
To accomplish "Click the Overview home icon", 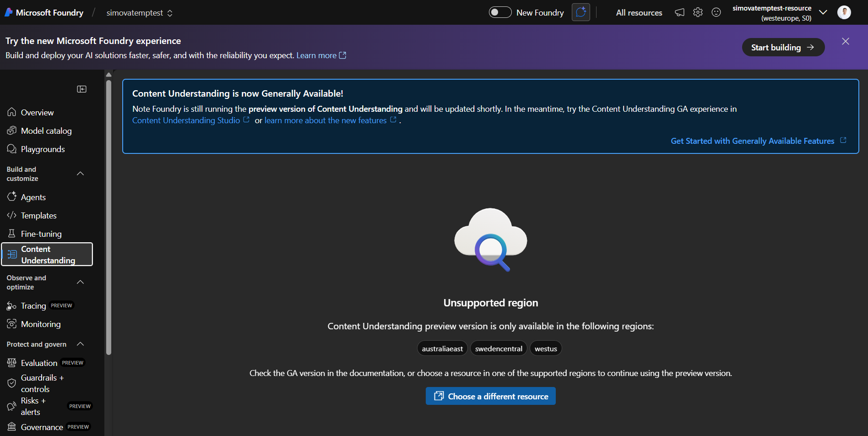I will tap(12, 112).
